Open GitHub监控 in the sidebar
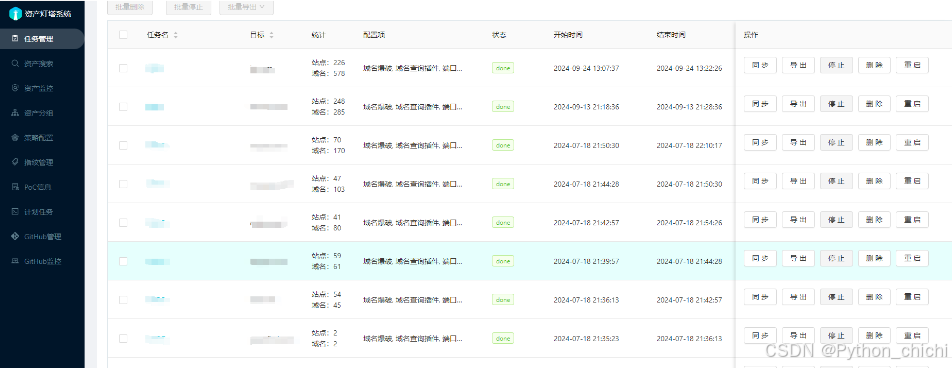This screenshot has height=368, width=952. (x=42, y=261)
